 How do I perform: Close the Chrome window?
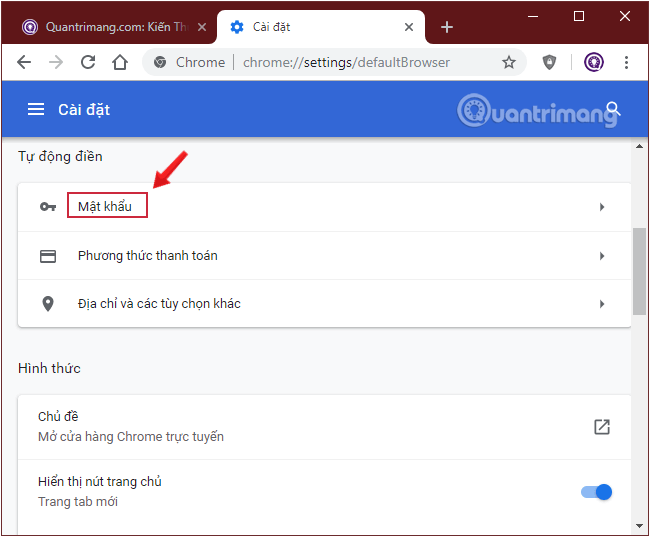625,17
